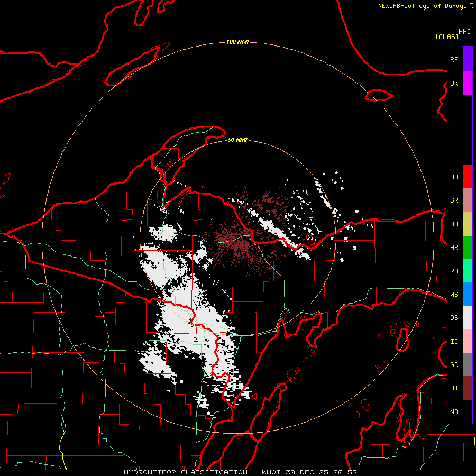Click the GC legend label

[x=454, y=365]
